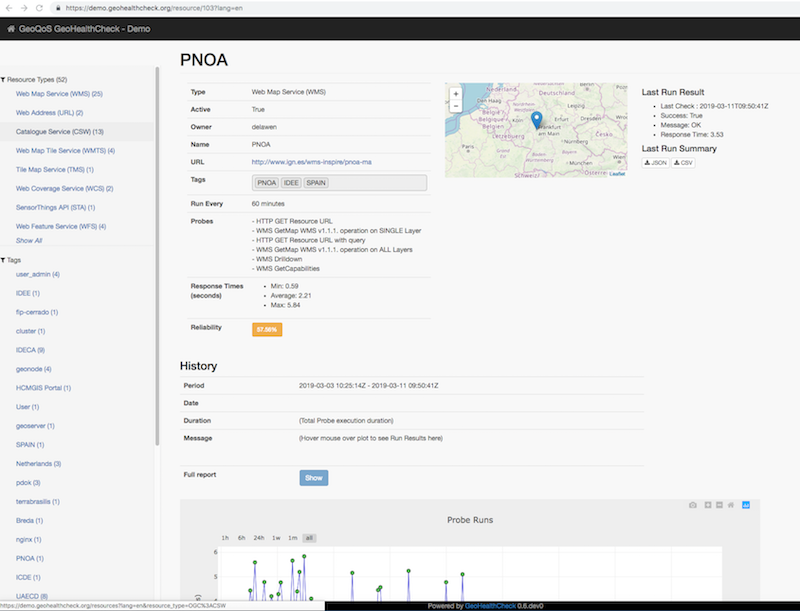Switch the chart range to all
This screenshot has width=800, height=611.
(310, 538)
